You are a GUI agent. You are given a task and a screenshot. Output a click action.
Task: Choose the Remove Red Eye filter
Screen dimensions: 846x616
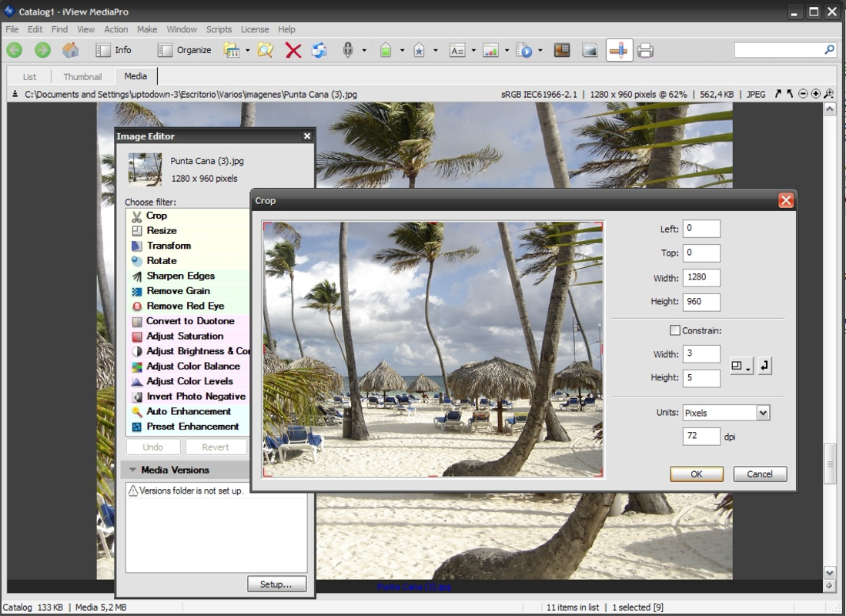point(188,306)
